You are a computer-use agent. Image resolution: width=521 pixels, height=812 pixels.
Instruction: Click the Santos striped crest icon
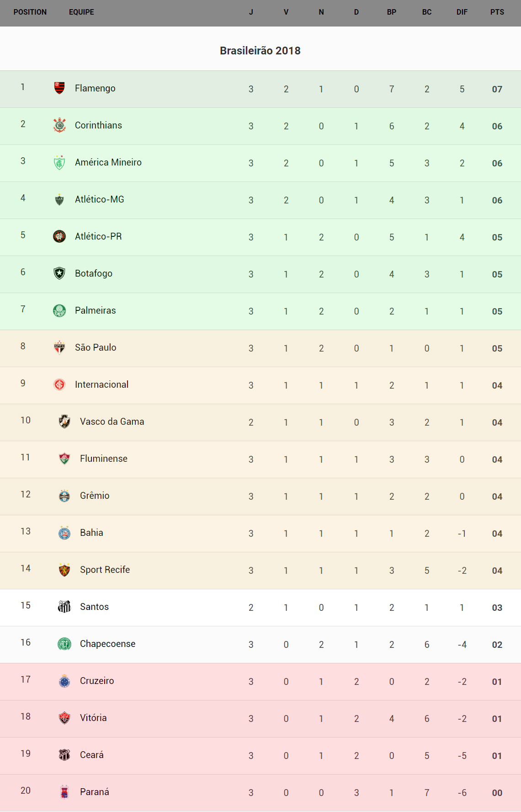tap(64, 607)
